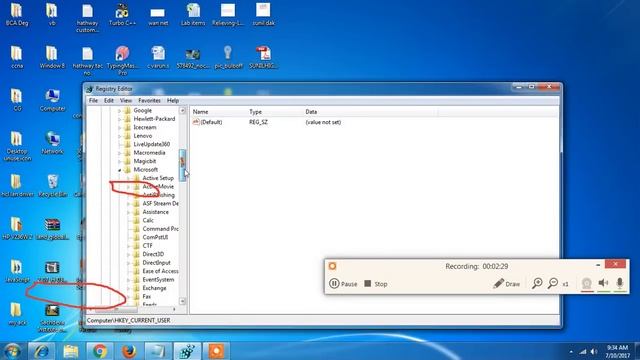
Task: Click the tree scrollbar down arrow
Action: tap(182, 301)
